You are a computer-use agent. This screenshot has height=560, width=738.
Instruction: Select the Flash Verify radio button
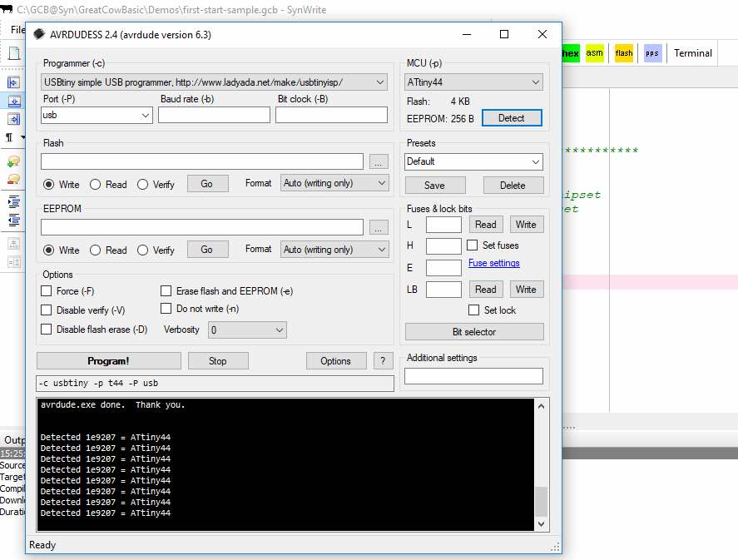click(142, 185)
